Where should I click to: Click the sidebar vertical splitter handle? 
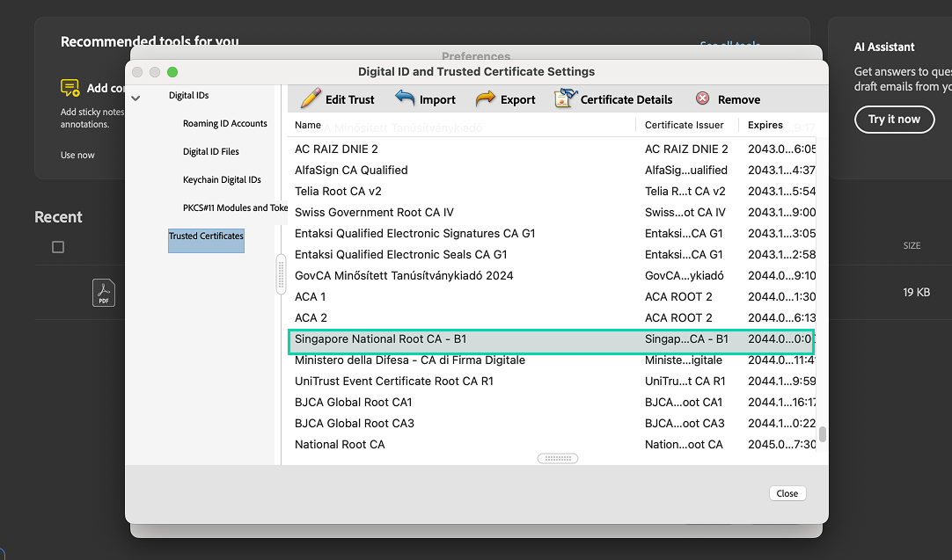(x=282, y=274)
